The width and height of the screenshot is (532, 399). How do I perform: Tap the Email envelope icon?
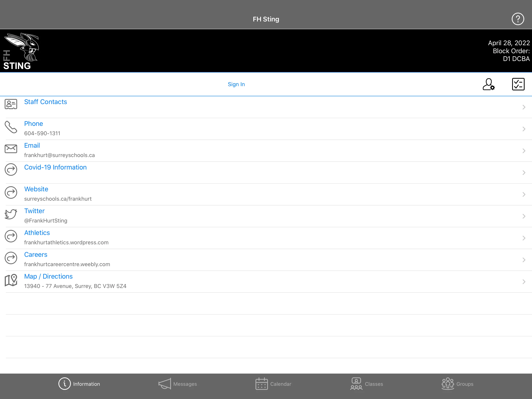pyautogui.click(x=11, y=149)
